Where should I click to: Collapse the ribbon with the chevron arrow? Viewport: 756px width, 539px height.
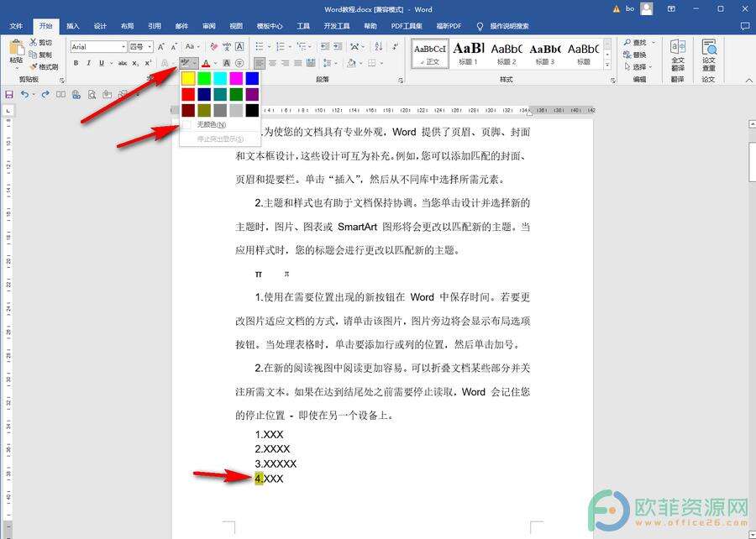[748, 80]
